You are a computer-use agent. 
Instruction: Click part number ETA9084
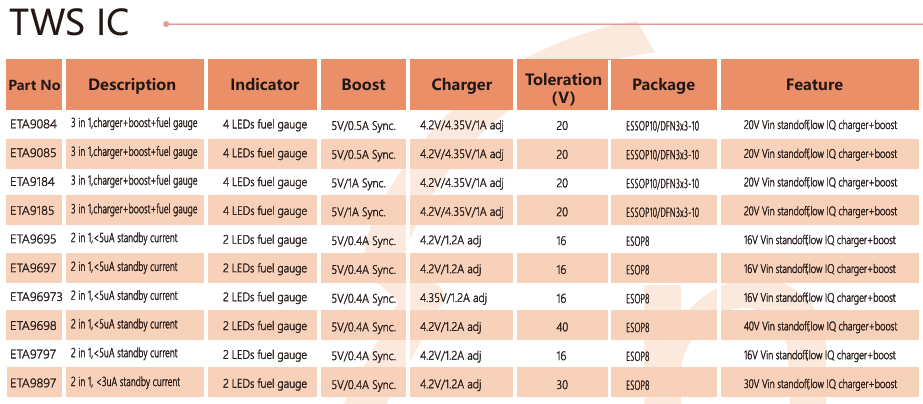[x=34, y=126]
